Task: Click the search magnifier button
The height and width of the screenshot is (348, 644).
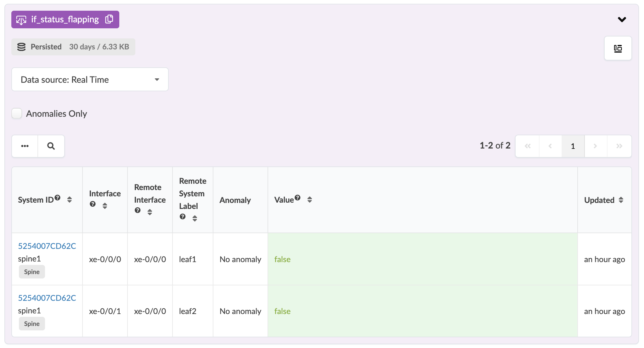Action: (x=51, y=146)
